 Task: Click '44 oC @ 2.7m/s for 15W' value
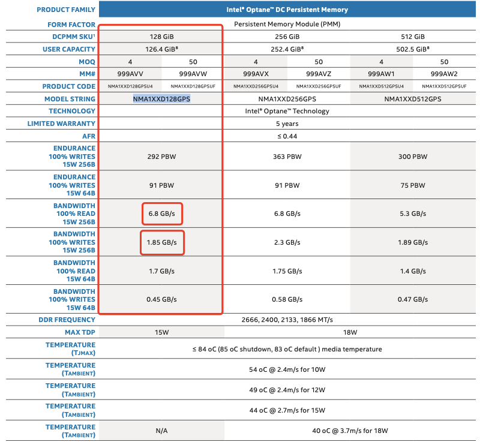tap(287, 410)
